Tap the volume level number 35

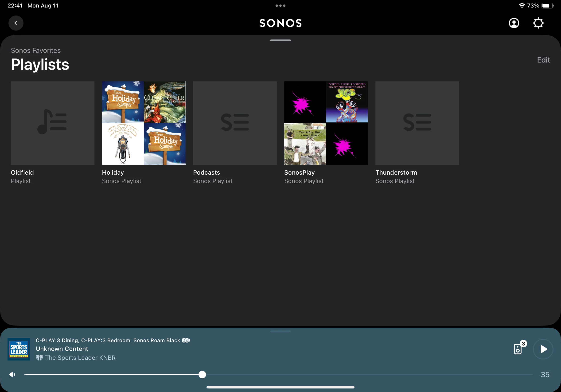click(545, 374)
